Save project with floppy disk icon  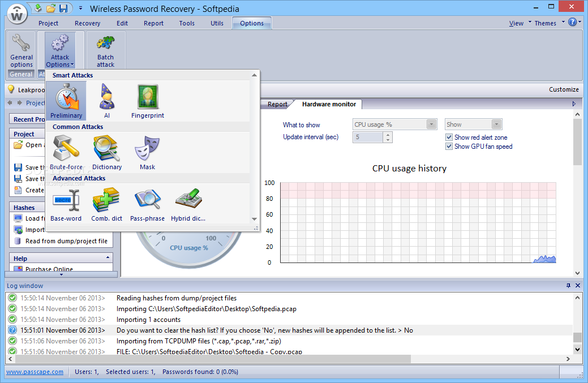63,8
